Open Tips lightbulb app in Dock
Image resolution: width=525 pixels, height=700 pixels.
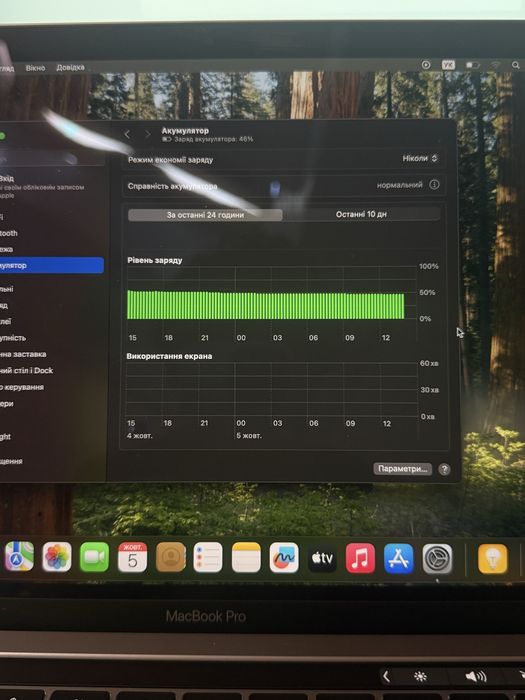point(493,559)
